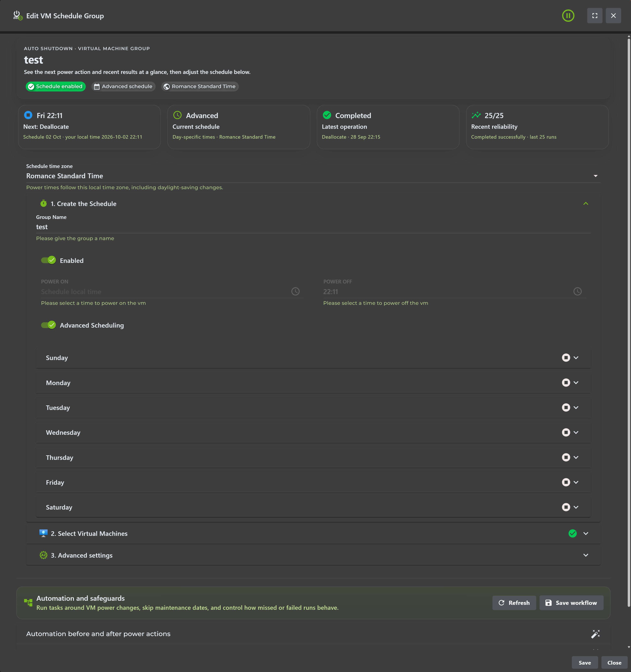
Task: Click the Save workflow button
Action: point(571,603)
